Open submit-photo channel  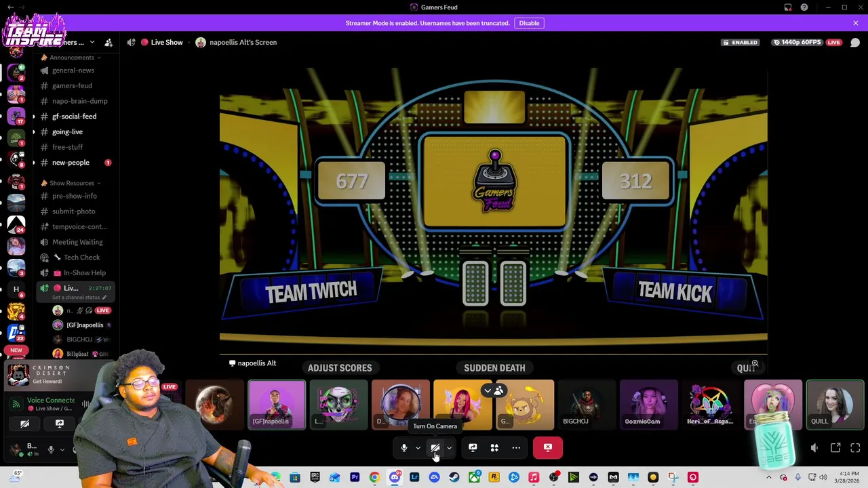pyautogui.click(x=75, y=211)
